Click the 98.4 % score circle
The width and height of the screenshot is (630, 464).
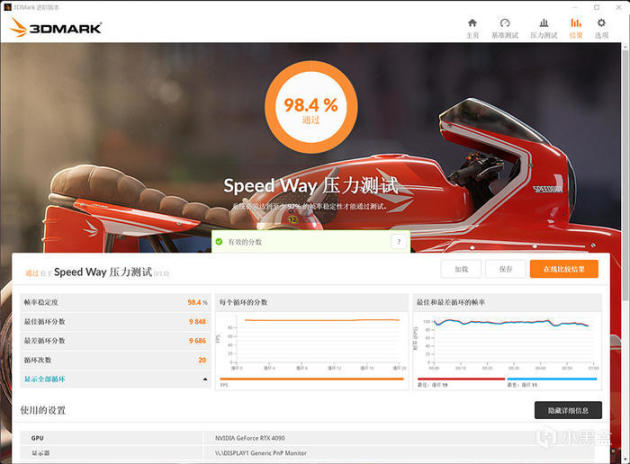tap(311, 107)
